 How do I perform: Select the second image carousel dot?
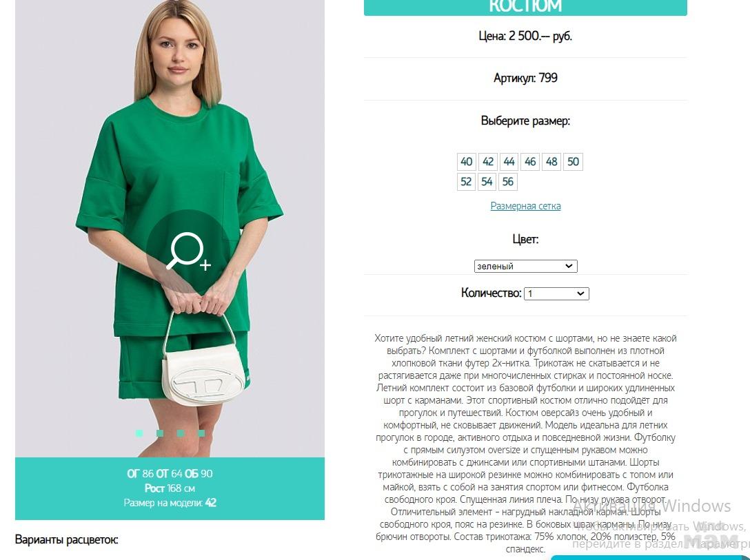pos(160,433)
